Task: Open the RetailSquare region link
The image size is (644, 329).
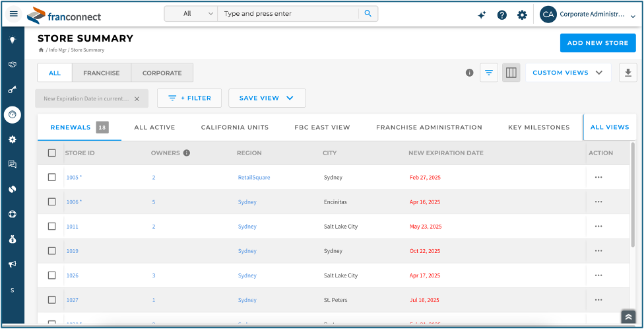Action: tap(254, 177)
